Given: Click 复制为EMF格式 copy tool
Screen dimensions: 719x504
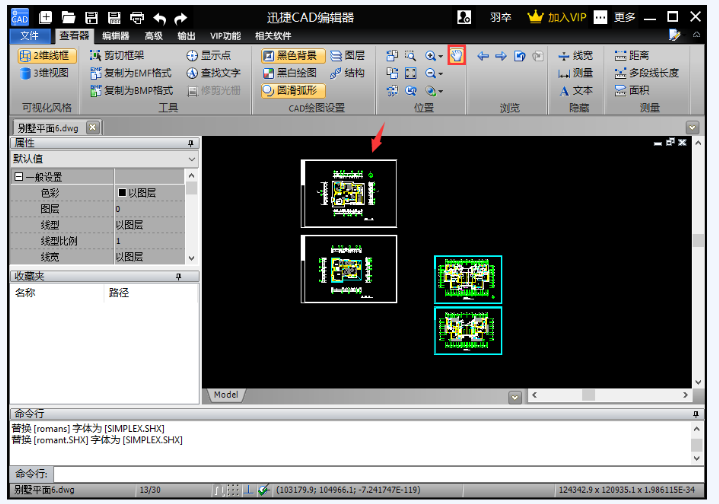Looking at the screenshot, I should coord(130,73).
